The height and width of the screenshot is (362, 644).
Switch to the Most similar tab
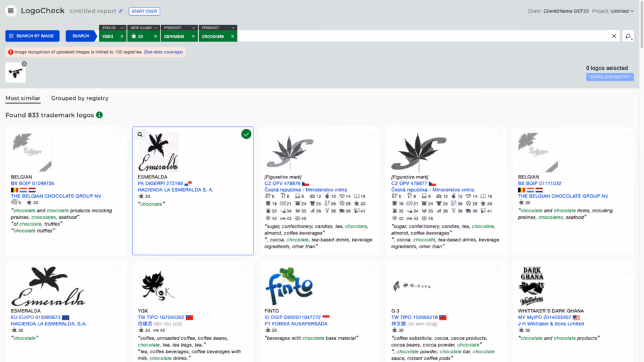click(23, 98)
